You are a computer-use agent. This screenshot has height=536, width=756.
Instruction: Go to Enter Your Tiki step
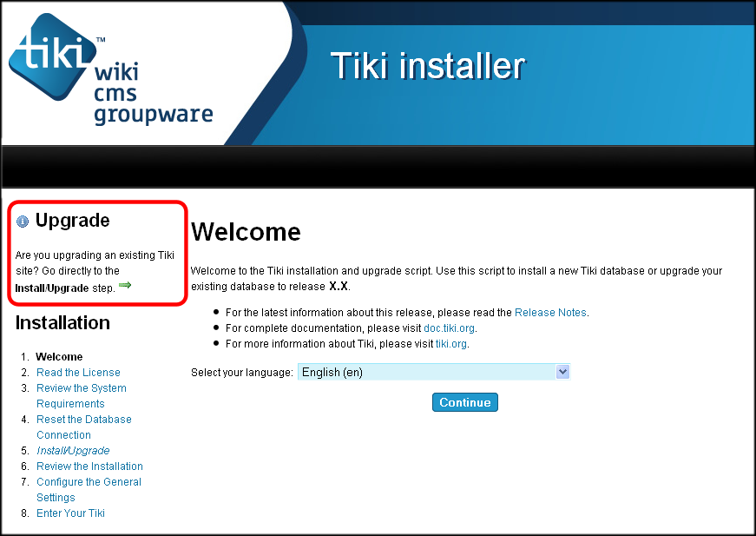coord(71,513)
